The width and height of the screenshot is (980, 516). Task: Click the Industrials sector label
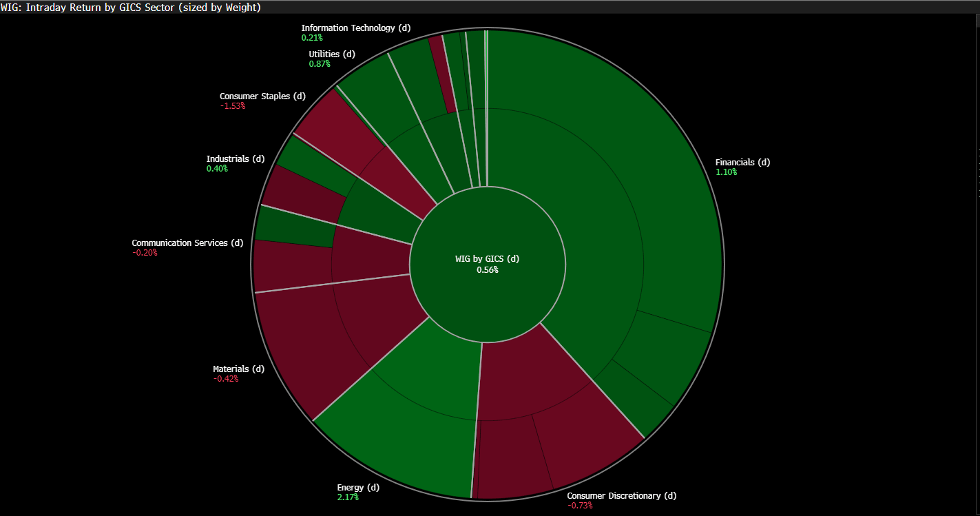tap(236, 159)
